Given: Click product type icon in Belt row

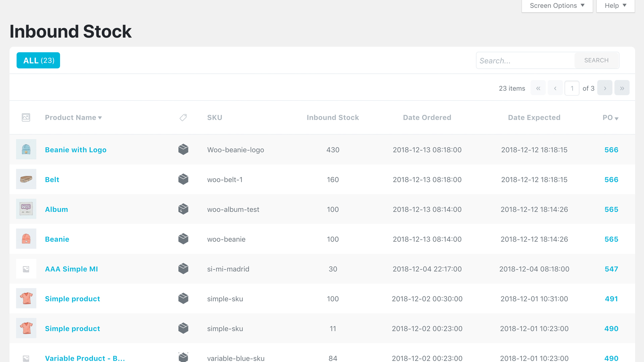Looking at the screenshot, I should click(183, 179).
